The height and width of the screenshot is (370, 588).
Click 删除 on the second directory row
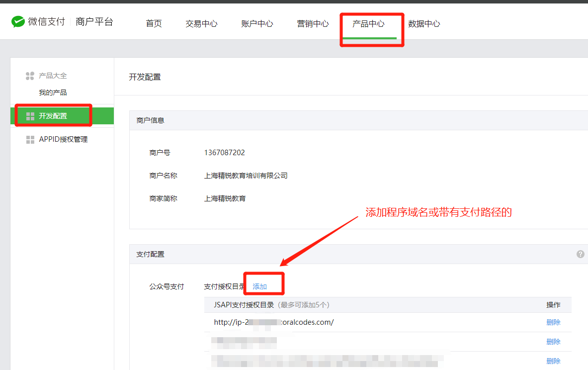point(553,342)
